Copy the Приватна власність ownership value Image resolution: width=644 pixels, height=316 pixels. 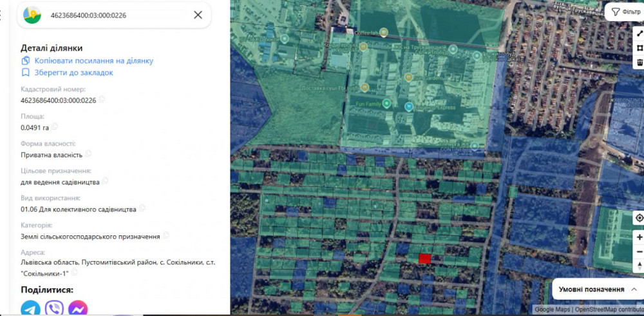pos(88,154)
